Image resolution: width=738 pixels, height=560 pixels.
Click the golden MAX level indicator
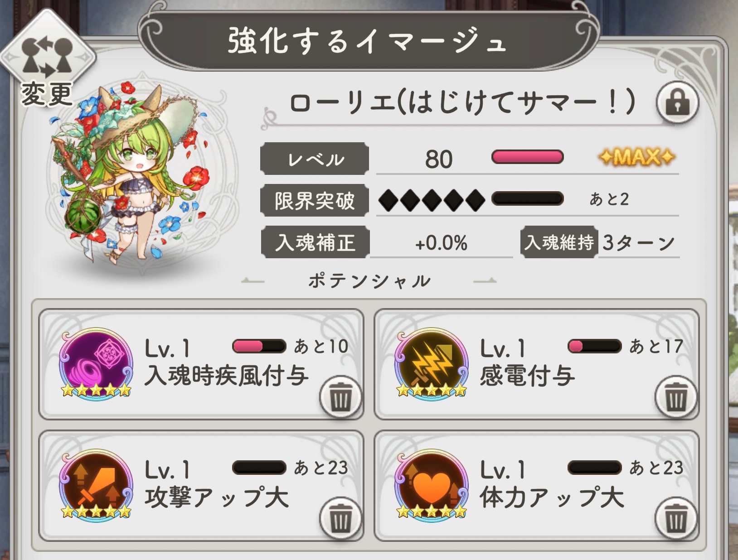[636, 157]
